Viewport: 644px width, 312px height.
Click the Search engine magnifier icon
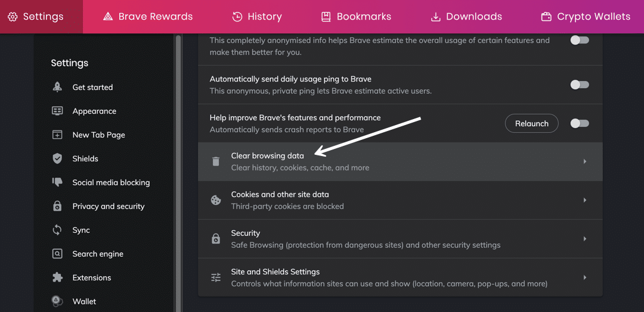[x=57, y=254]
